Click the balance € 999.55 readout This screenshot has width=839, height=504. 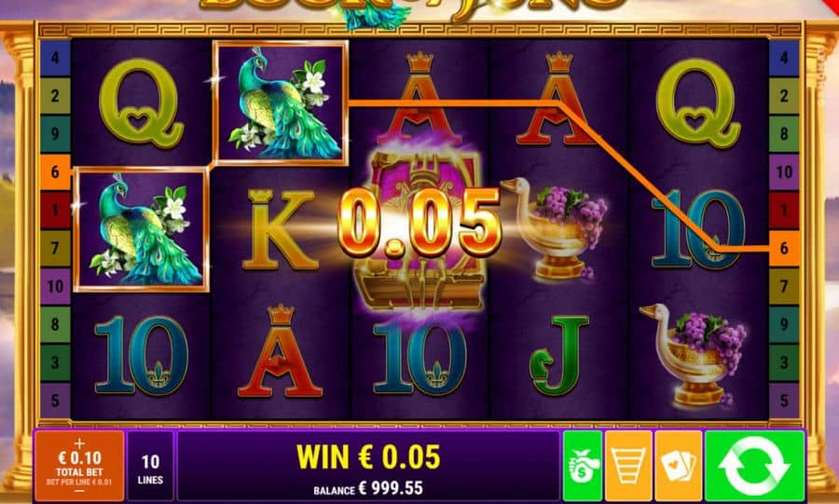click(x=368, y=488)
